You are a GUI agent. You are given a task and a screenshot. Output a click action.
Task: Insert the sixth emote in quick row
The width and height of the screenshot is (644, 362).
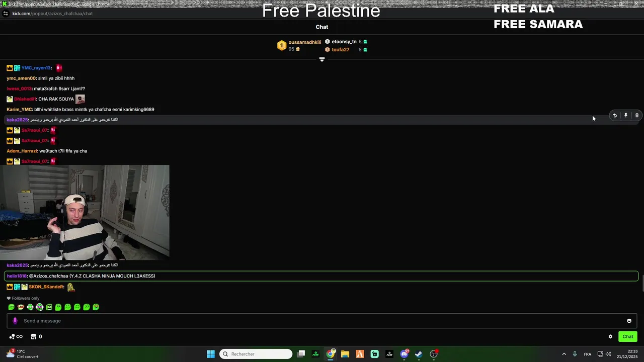point(58,307)
